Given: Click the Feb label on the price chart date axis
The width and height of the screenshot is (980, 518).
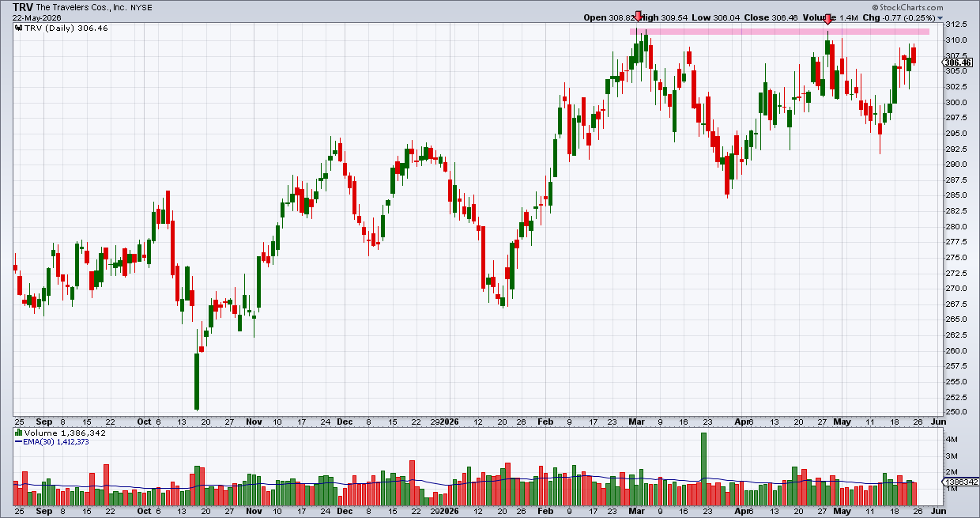Looking at the screenshot, I should tap(547, 422).
